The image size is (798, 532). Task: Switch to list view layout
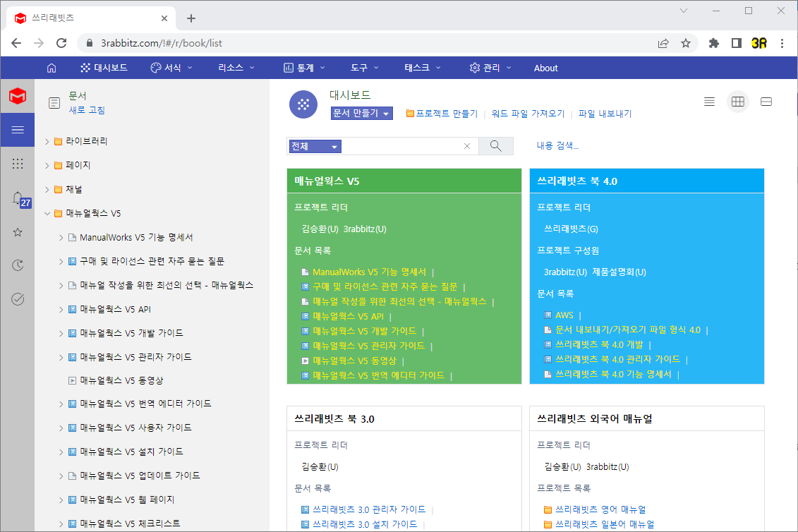709,102
